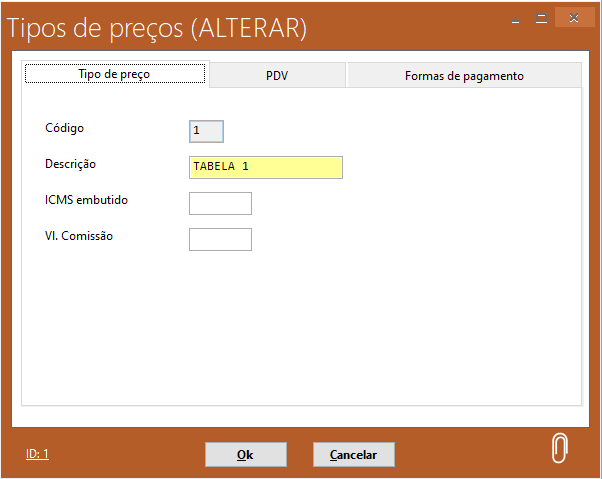Click the Tipos de preços (ALTERAR) title
The width and height of the screenshot is (602, 479).
point(157,28)
